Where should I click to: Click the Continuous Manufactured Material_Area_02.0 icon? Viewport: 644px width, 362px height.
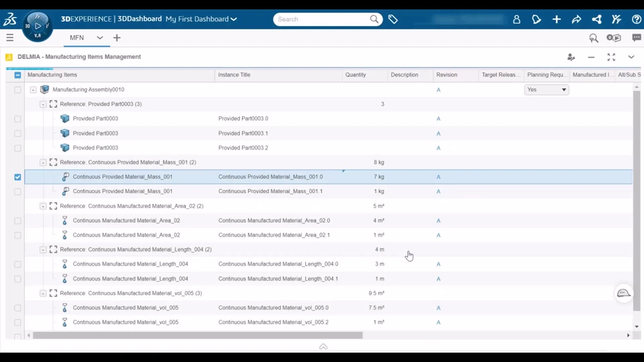tap(64, 221)
